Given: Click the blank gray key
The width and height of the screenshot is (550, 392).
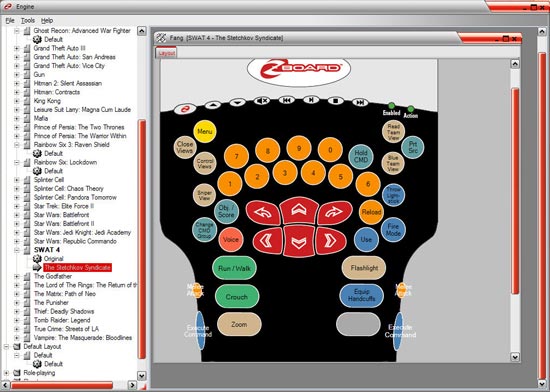Looking at the screenshot, I should click(358, 324).
